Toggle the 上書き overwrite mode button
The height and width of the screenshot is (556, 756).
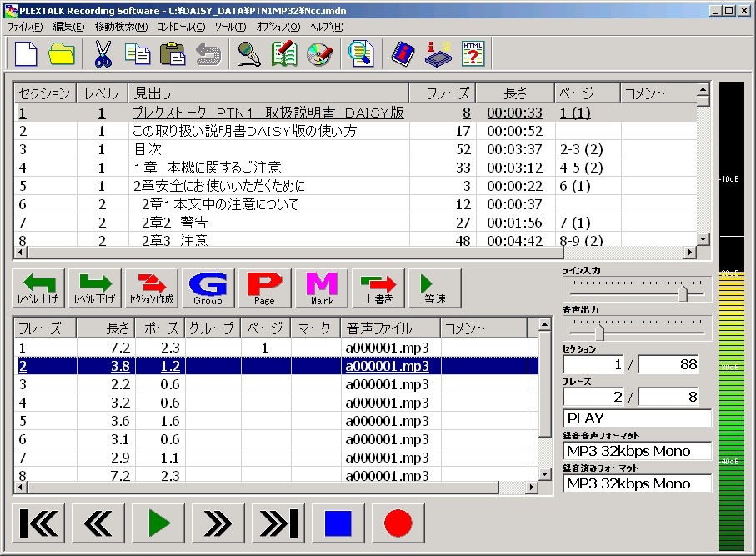tap(378, 288)
